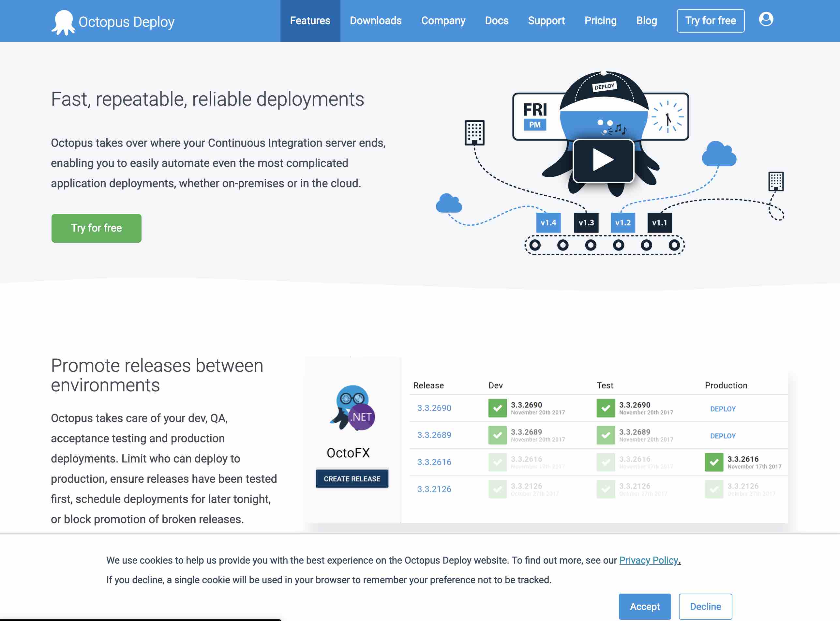Play the deployment video
This screenshot has width=840, height=621.
click(603, 160)
